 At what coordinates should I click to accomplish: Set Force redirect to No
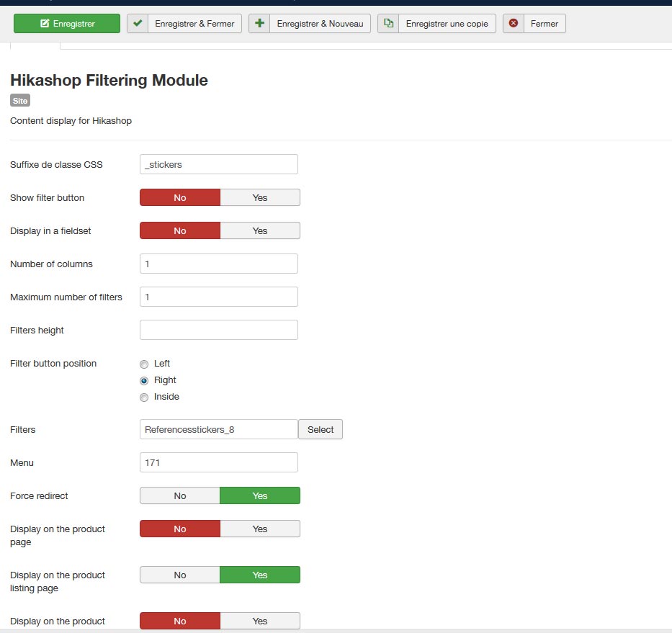coord(180,495)
